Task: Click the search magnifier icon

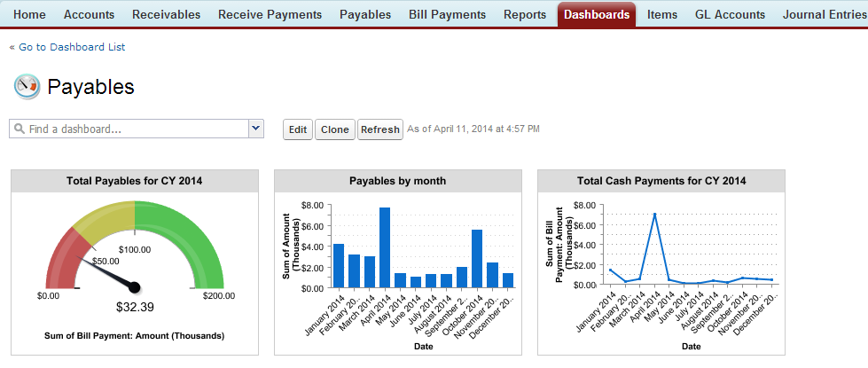Action: click(x=19, y=129)
